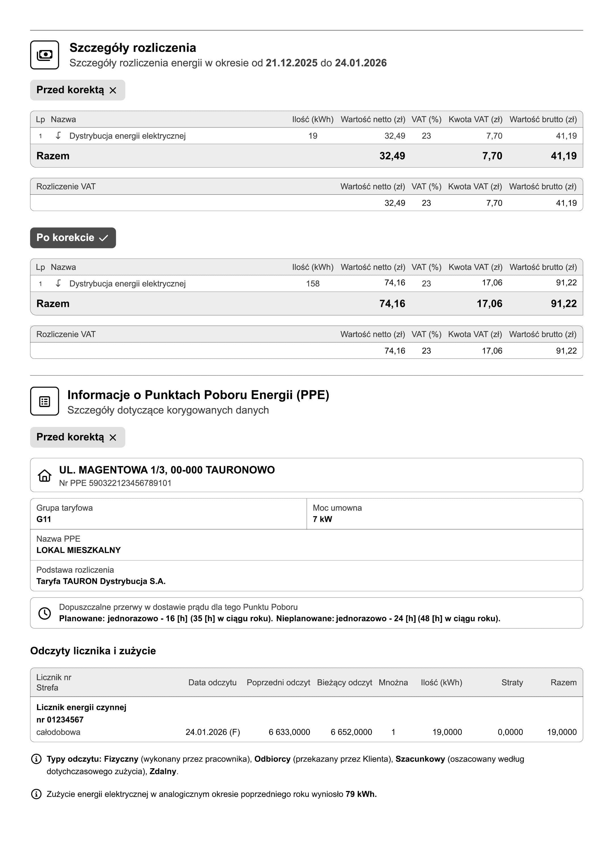Click the Grupa taryfowa G11 cell

coord(168,513)
